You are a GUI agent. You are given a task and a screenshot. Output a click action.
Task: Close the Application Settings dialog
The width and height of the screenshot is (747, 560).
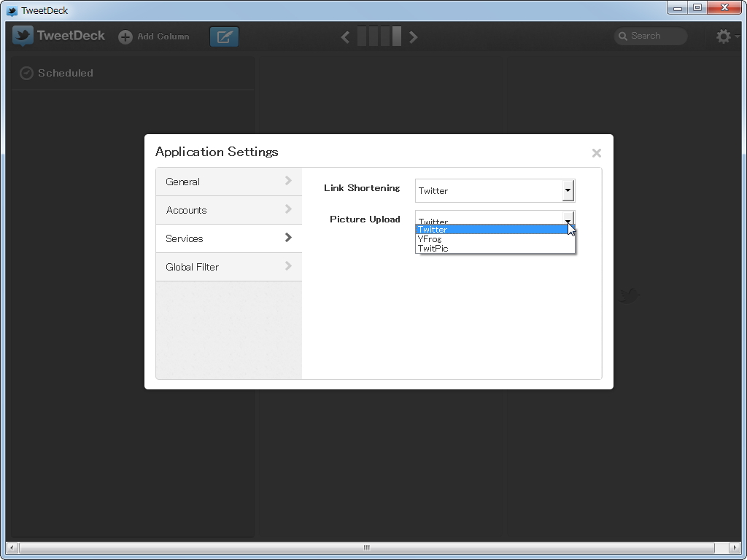click(596, 152)
